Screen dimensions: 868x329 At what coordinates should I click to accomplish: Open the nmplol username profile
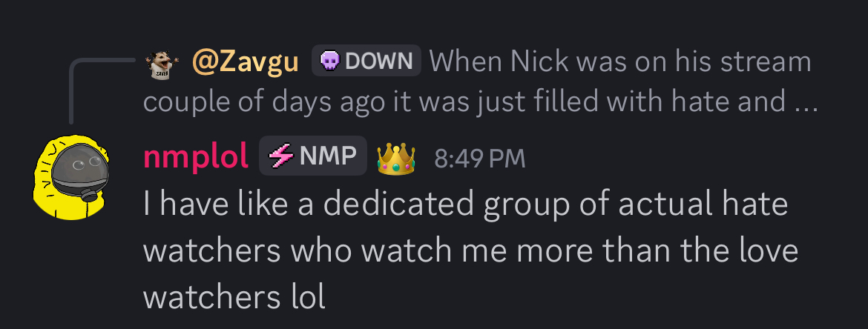click(x=195, y=157)
